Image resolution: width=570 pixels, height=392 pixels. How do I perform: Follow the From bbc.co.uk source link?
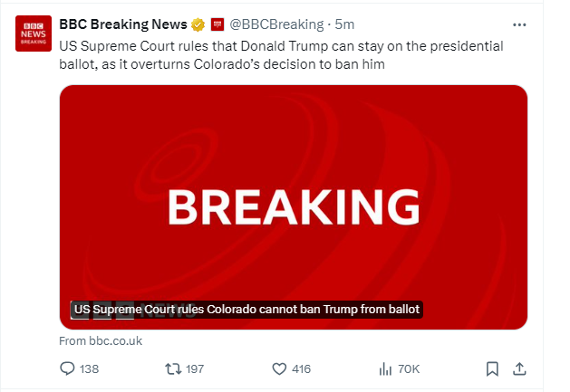(101, 340)
